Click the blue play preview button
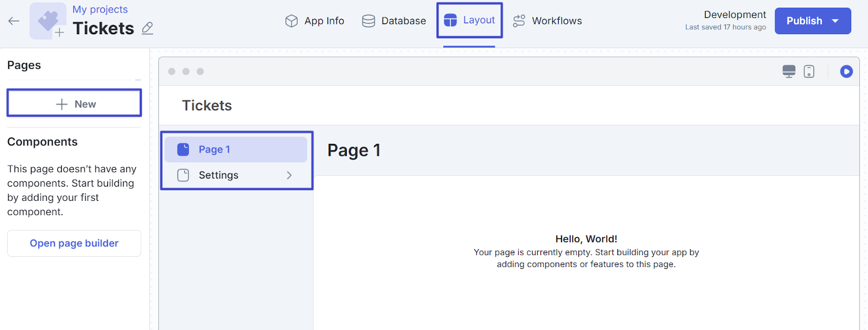The width and height of the screenshot is (868, 330). [x=846, y=72]
